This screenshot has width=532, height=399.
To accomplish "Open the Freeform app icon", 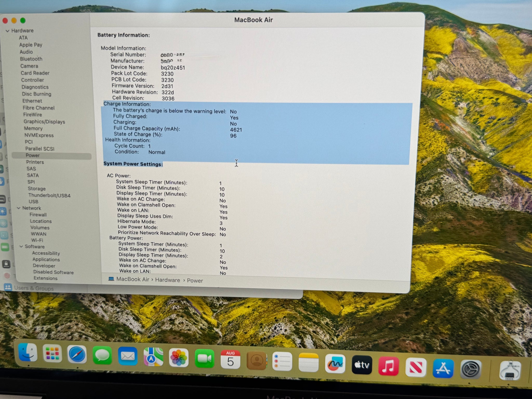I will [x=335, y=364].
